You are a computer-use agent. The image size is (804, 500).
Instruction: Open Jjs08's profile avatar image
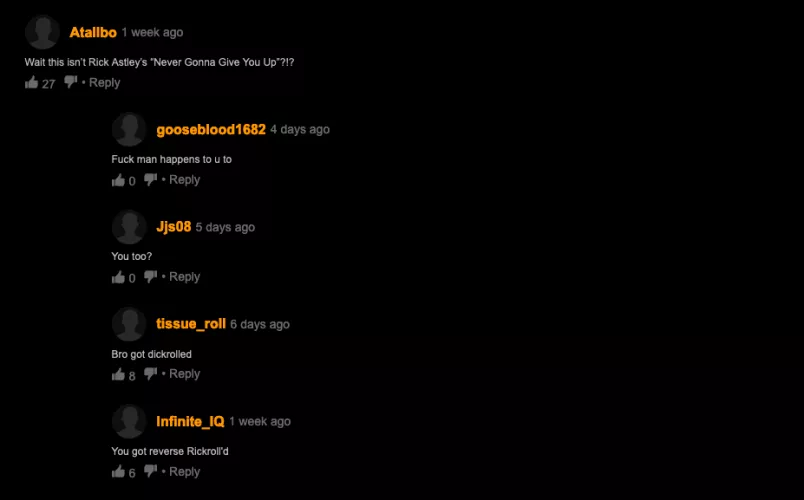(x=129, y=227)
